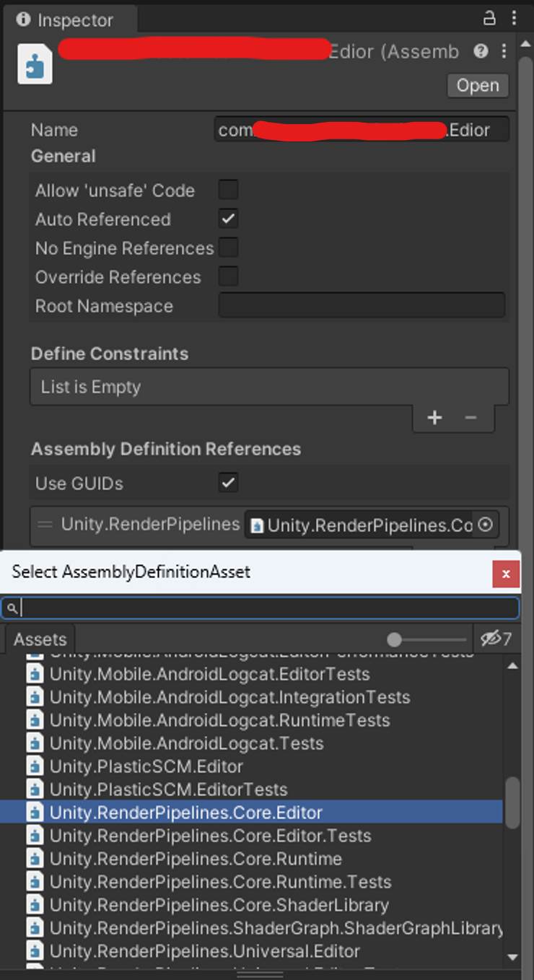This screenshot has height=980, width=534.
Task: Enable Override References checkbox
Action: 229,276
